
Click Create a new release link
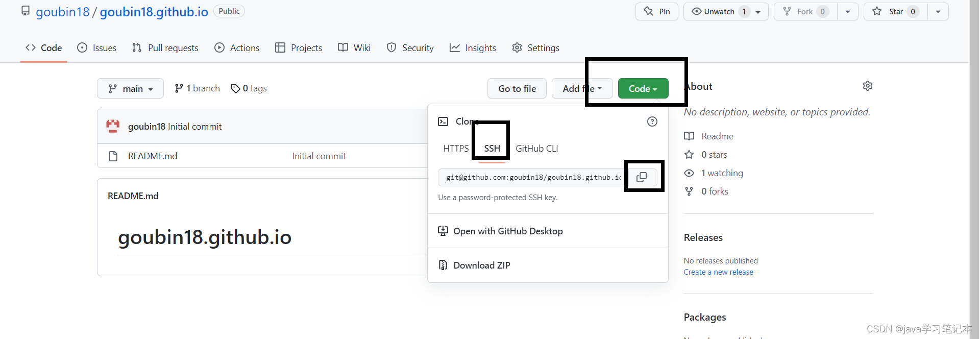point(719,272)
